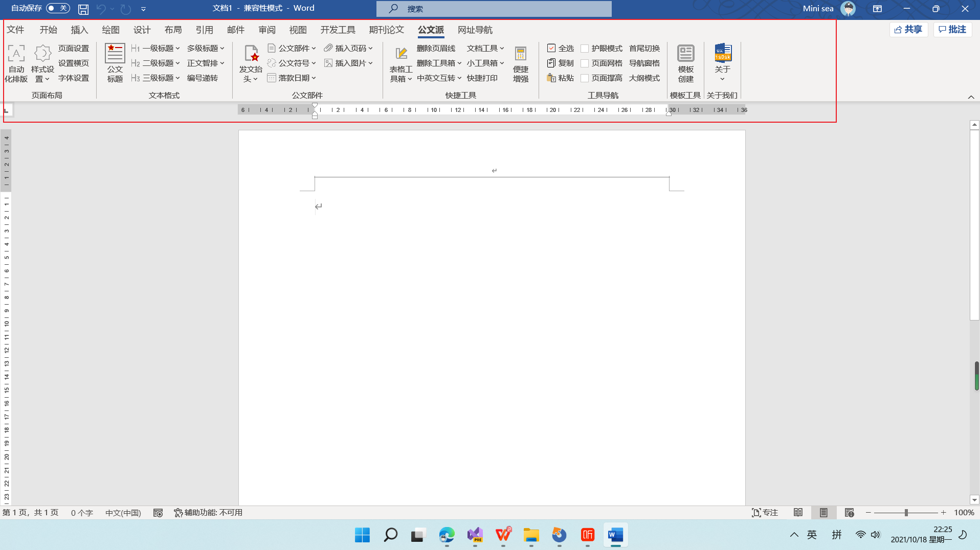Click the save icon in title bar
This screenshot has height=550, width=980.
click(x=83, y=9)
